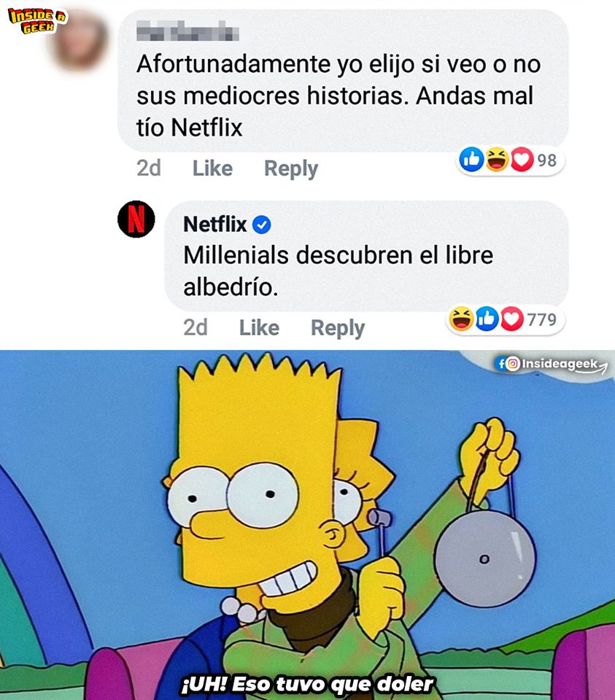Like the first user's comment

(x=212, y=168)
